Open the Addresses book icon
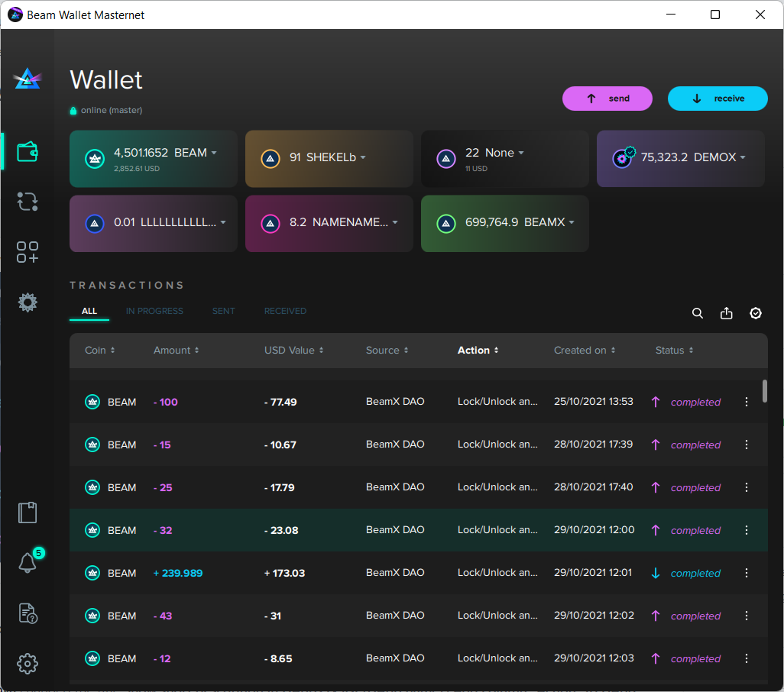Image resolution: width=784 pixels, height=692 pixels. point(28,513)
